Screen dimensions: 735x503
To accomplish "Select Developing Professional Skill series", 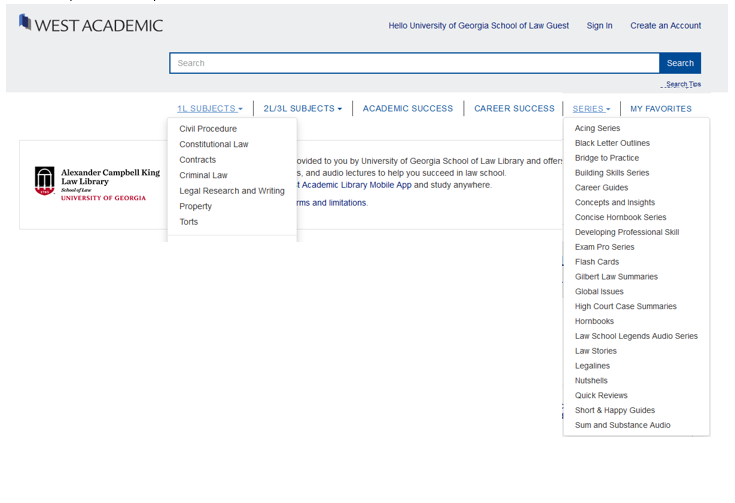I will [x=627, y=232].
